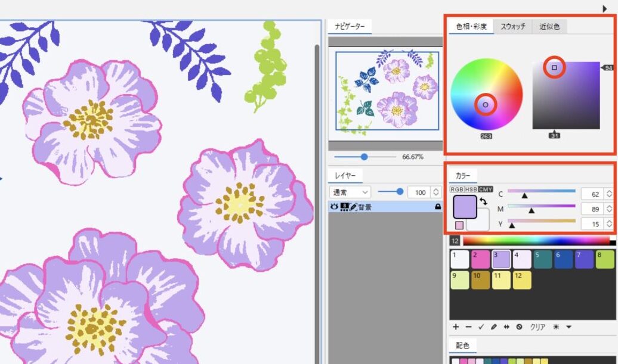This screenshot has width=618, height=364.
Task: Switch to the 色相・彩度 tab
Action: coord(471,26)
